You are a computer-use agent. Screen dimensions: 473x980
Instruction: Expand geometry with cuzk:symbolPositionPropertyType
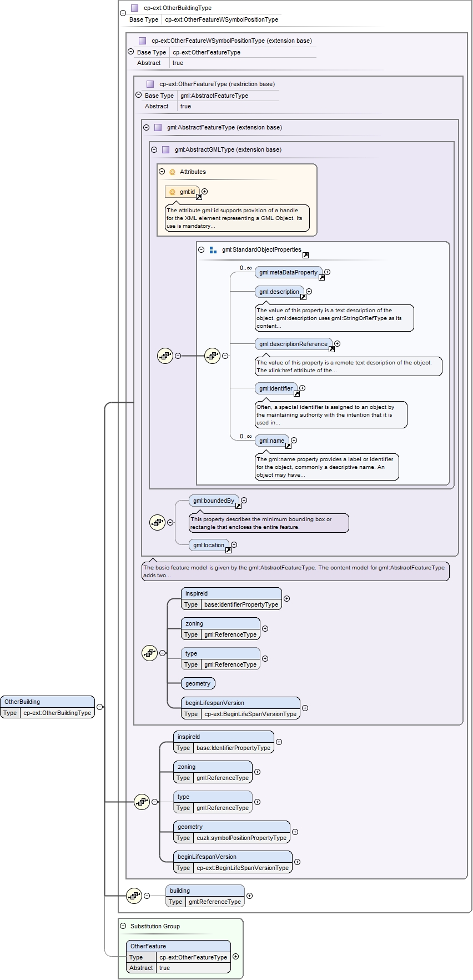[x=295, y=832]
